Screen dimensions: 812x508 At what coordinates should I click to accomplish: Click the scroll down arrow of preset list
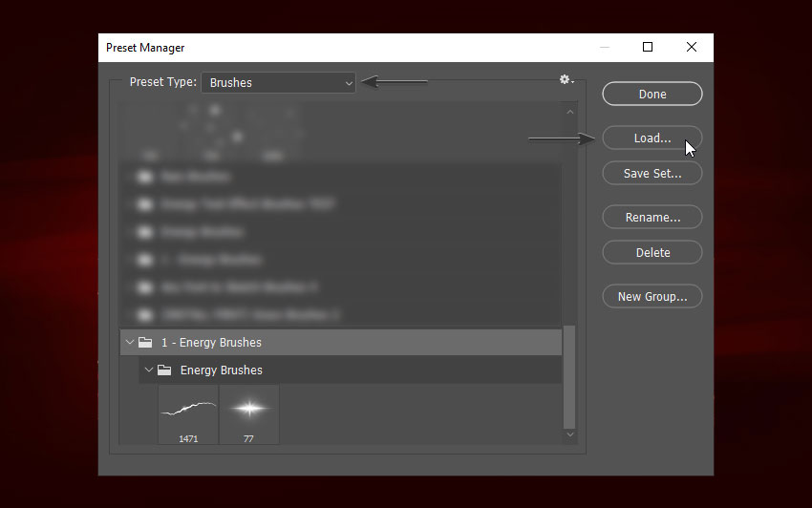570,434
